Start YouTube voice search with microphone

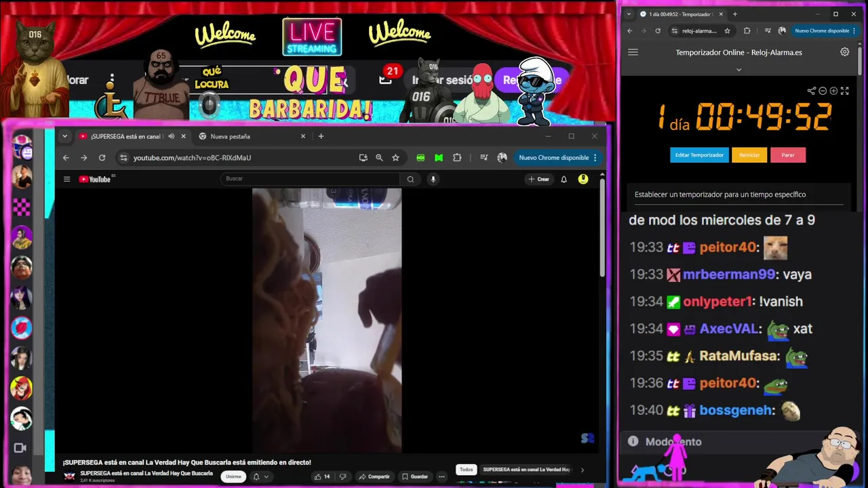click(433, 179)
